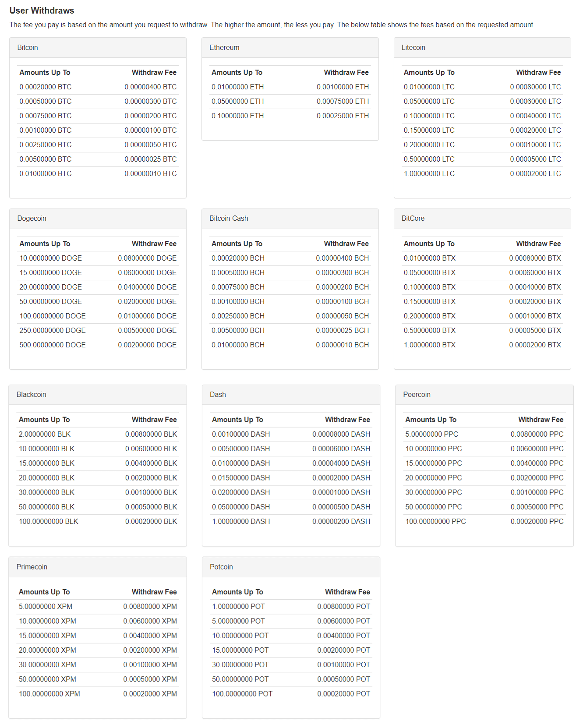The height and width of the screenshot is (728, 583).
Task: Select the Dogecoin panel title
Action: [32, 219]
